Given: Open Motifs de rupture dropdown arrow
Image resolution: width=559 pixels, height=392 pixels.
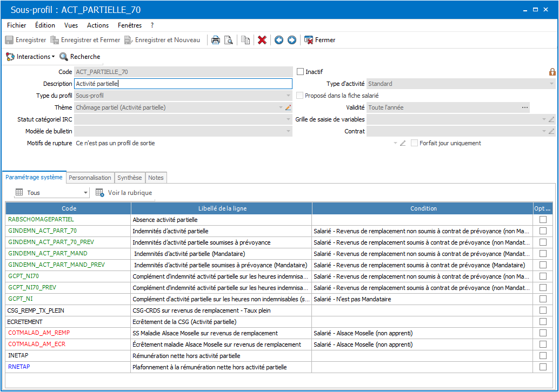Looking at the screenshot, I should pos(395,143).
